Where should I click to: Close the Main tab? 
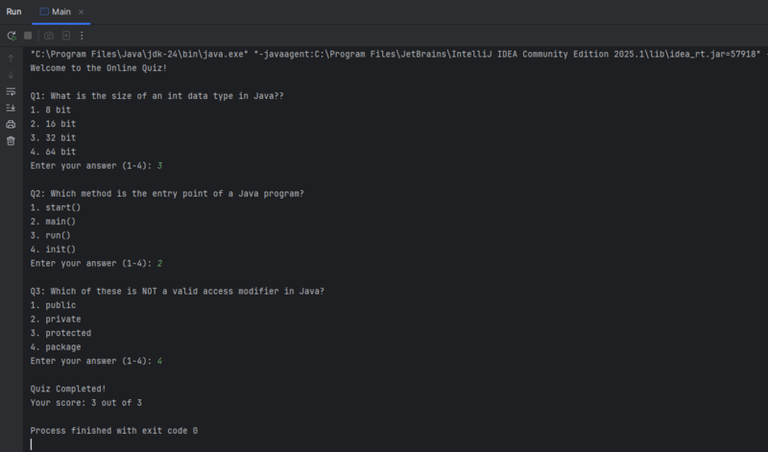click(x=81, y=11)
